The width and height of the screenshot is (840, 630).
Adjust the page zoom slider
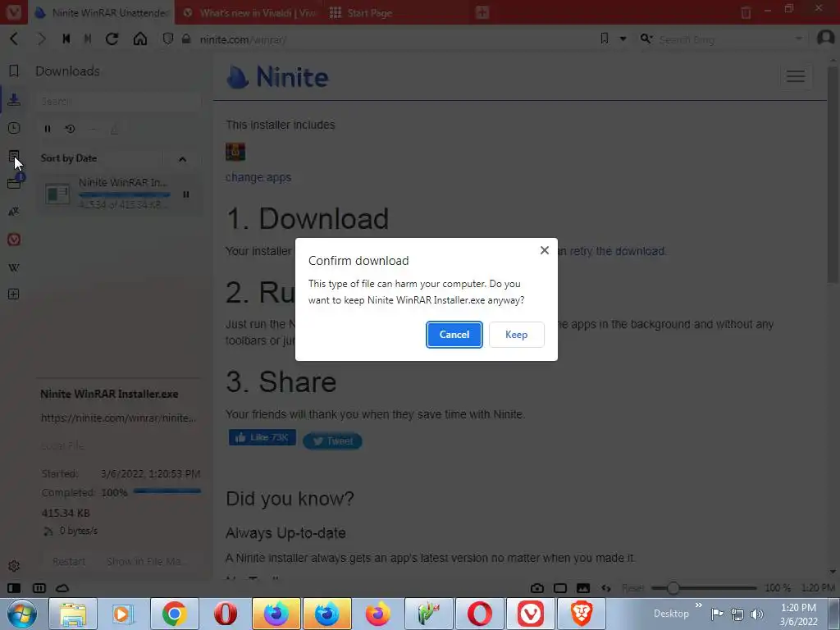(x=704, y=588)
